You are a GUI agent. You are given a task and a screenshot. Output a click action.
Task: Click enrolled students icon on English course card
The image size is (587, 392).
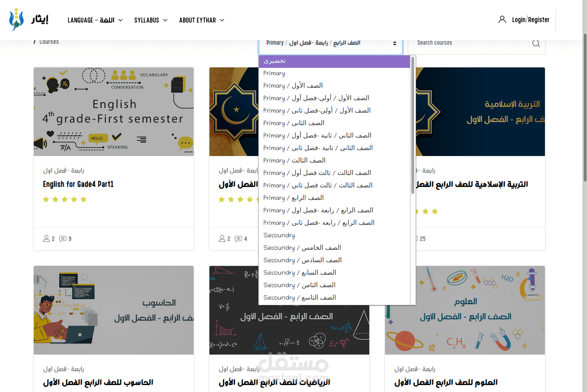[45, 239]
